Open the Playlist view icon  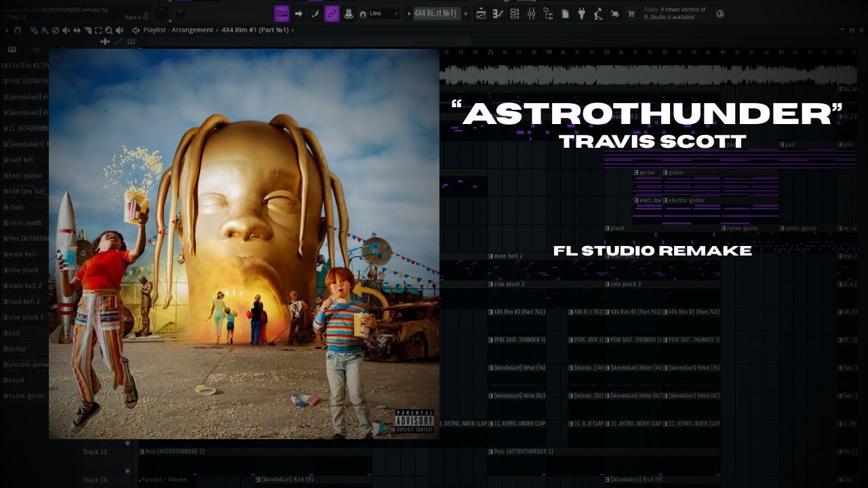click(481, 14)
